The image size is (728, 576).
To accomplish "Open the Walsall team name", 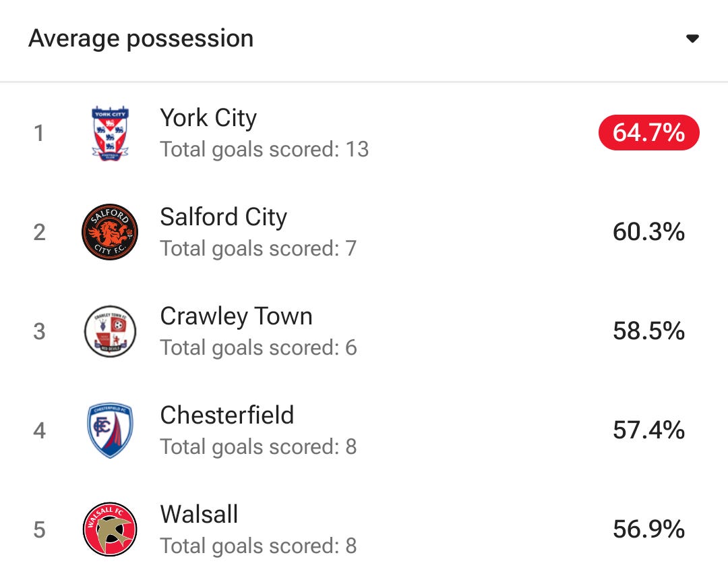I will point(199,514).
